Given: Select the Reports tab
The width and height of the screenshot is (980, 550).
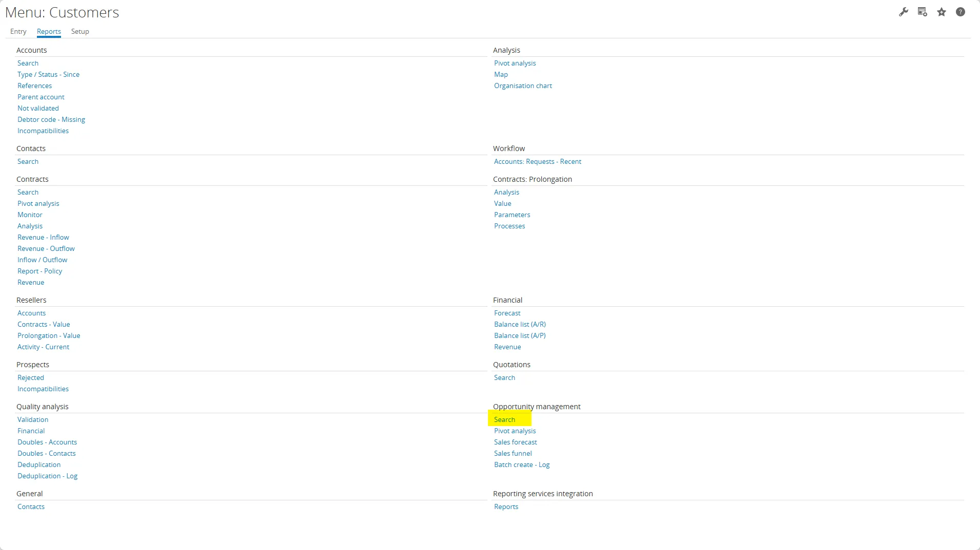Looking at the screenshot, I should 49,31.
